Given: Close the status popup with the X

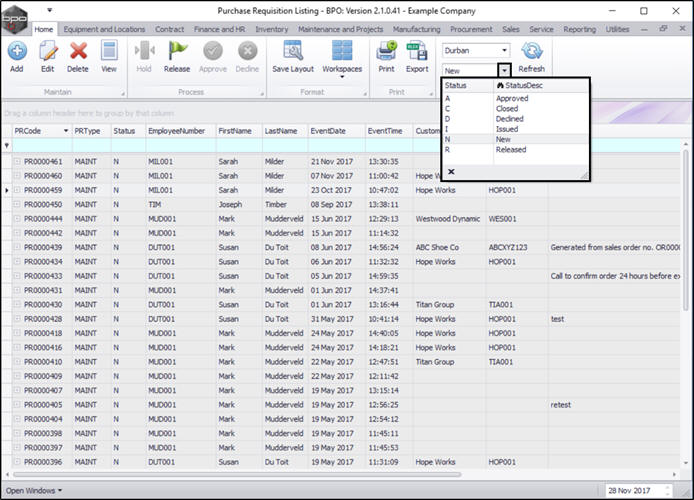Looking at the screenshot, I should (451, 172).
